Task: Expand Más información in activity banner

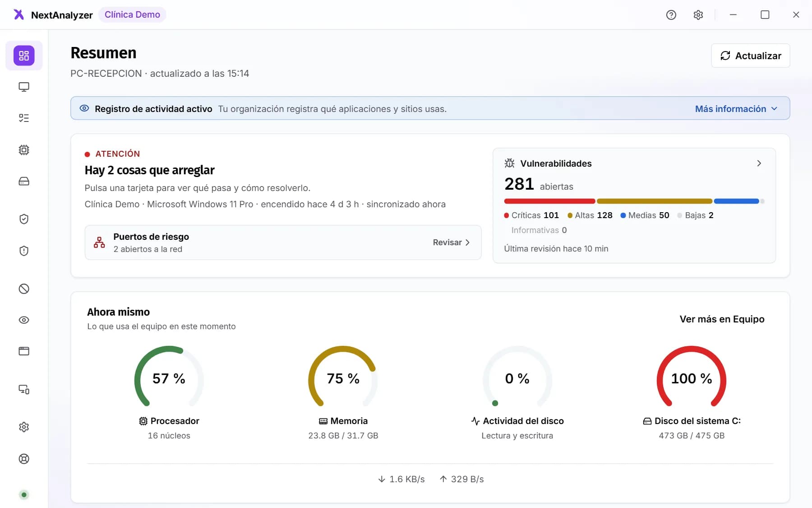Action: click(736, 109)
